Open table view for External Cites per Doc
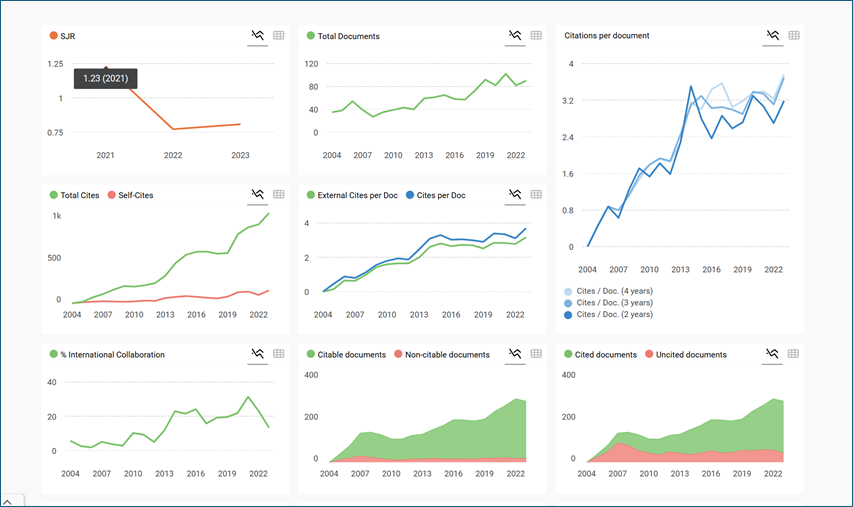The width and height of the screenshot is (853, 507). pos(536,195)
